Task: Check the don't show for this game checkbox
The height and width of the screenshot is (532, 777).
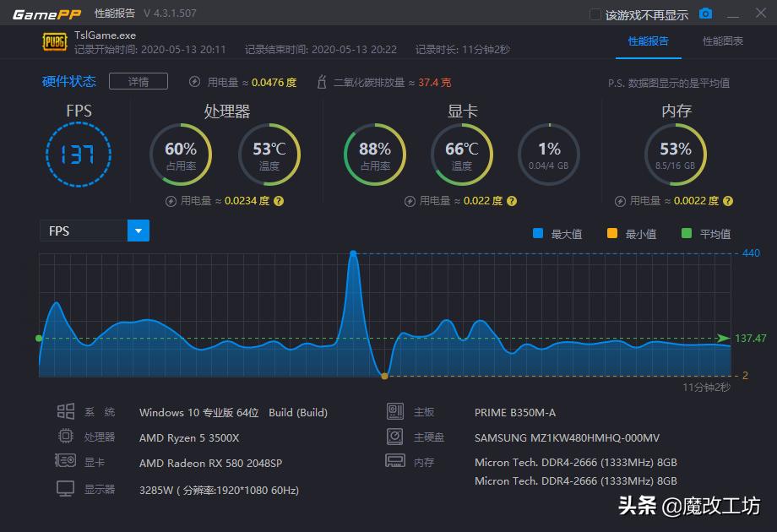Action: 595,14
